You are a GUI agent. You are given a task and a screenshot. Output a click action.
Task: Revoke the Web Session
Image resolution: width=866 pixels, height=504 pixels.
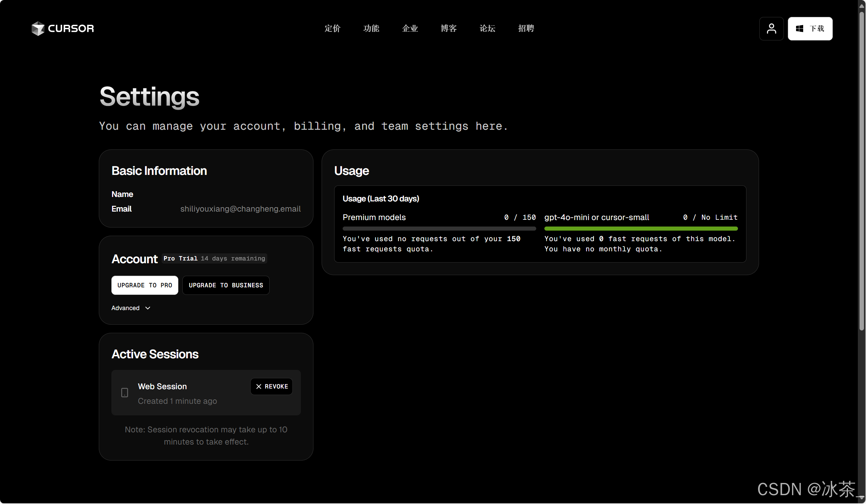point(271,386)
